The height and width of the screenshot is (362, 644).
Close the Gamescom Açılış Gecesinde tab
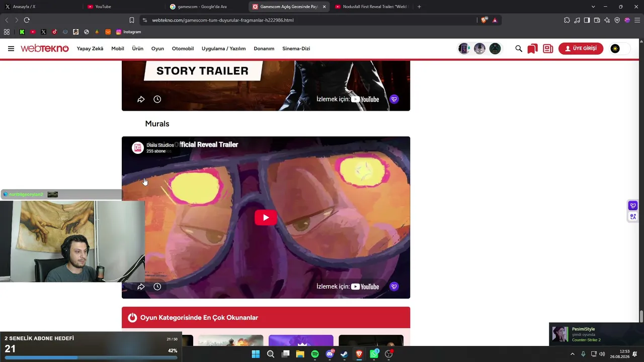pyautogui.click(x=324, y=7)
